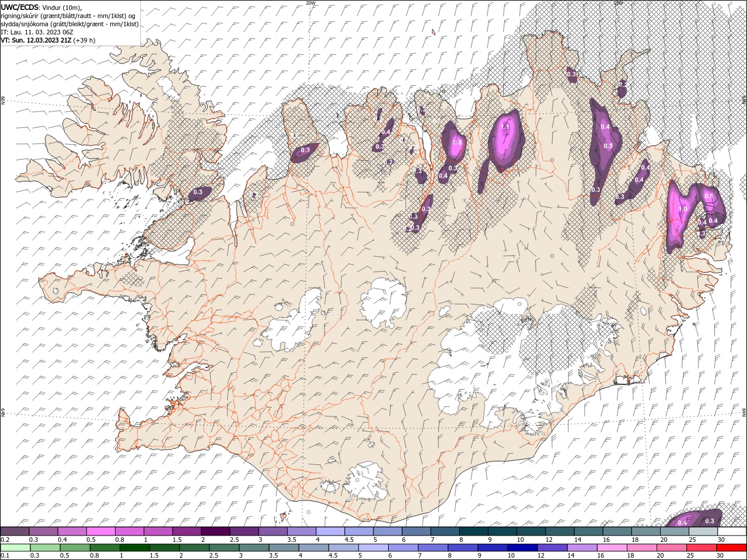Click the 20W longitude label at top
This screenshot has height=560, width=747.
[310, 3]
